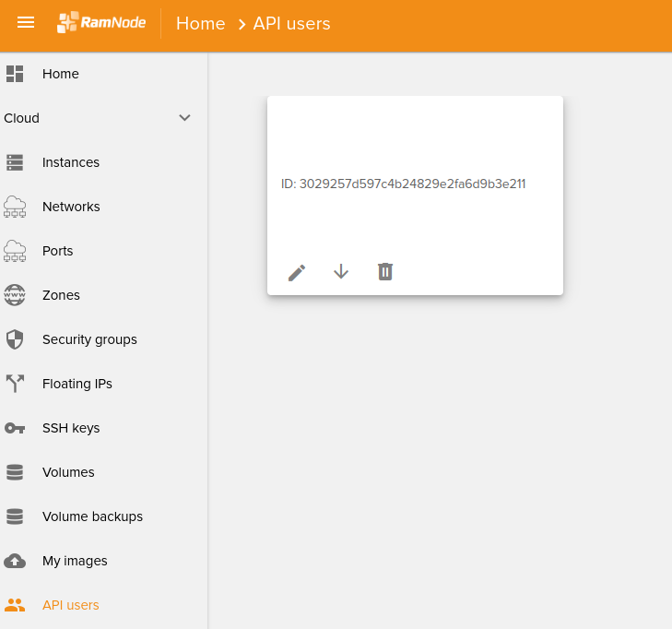Viewport: 672px width, 629px height.
Task: Download the API user credentials arrow icon
Action: [x=341, y=271]
